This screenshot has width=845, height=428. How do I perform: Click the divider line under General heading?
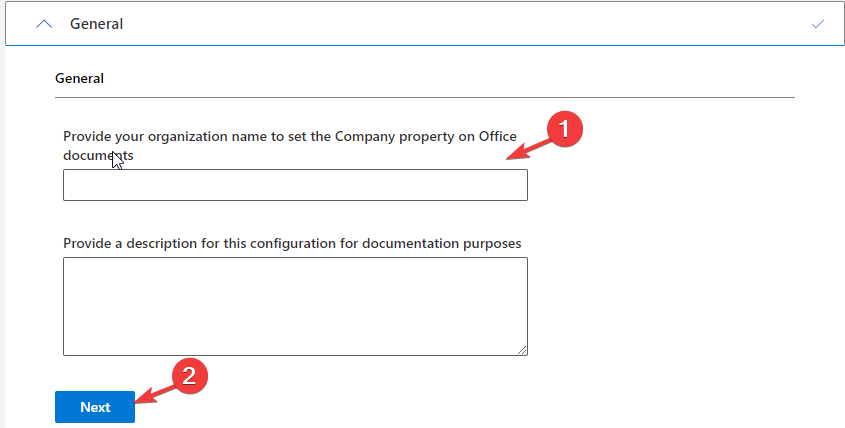425,98
